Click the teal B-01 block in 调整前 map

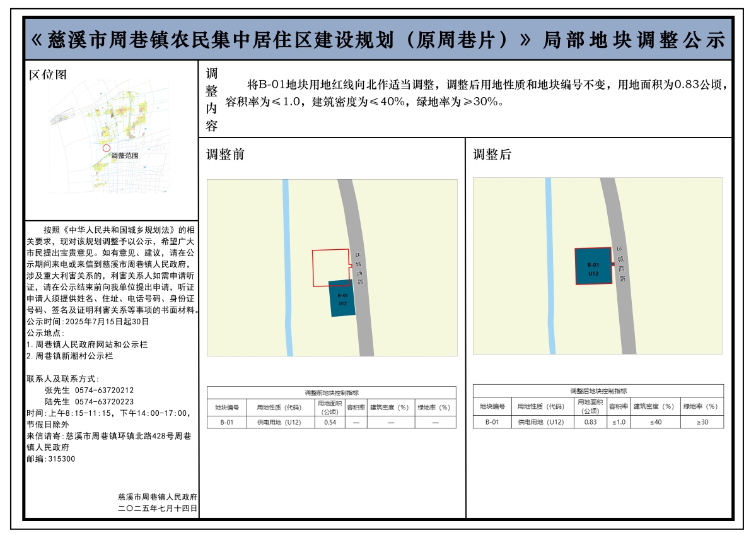coord(342,298)
